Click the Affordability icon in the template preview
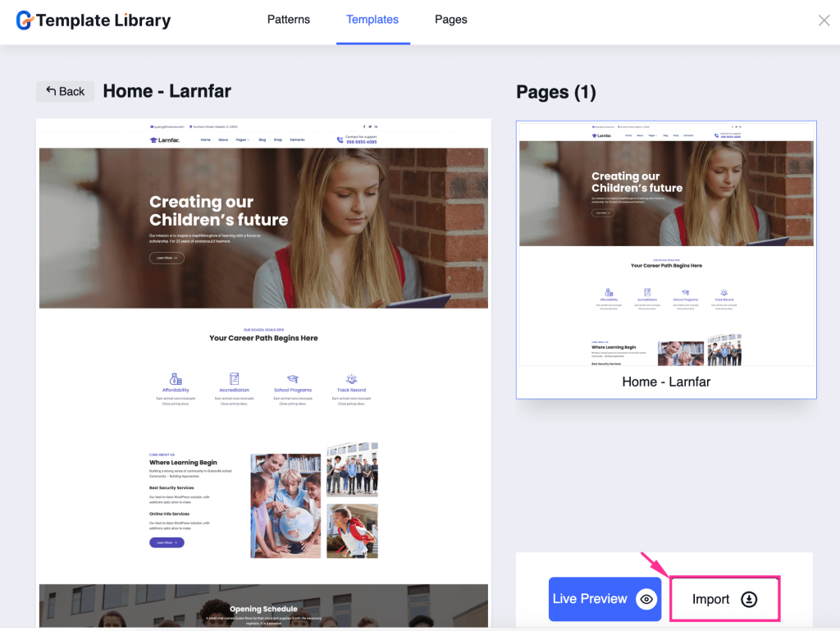840x631 pixels. pyautogui.click(x=175, y=377)
